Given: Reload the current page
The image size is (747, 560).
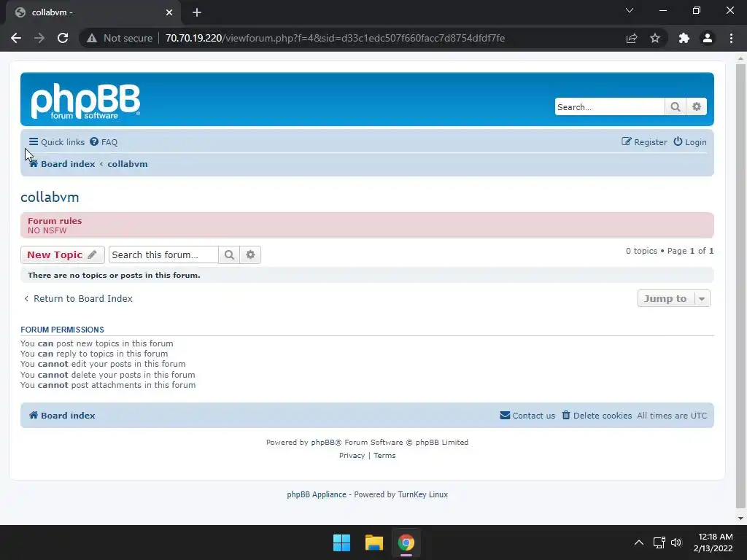Looking at the screenshot, I should coord(63,38).
